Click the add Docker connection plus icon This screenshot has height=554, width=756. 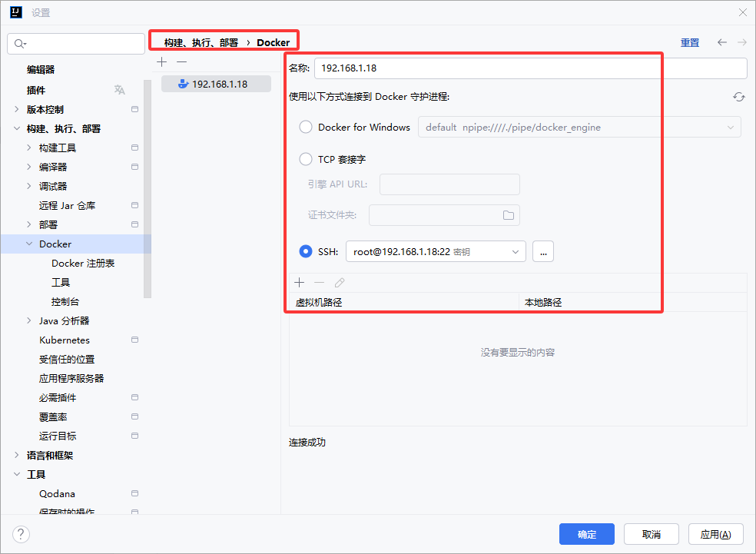[161, 61]
